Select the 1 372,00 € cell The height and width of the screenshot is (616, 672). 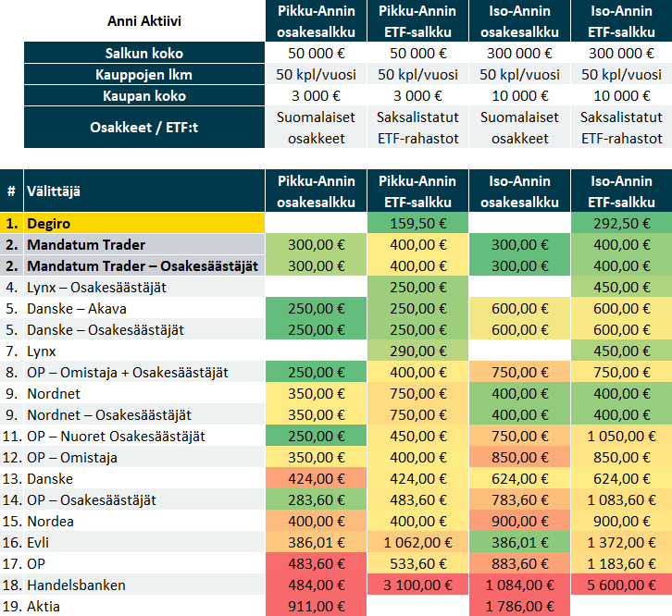[x=621, y=542]
